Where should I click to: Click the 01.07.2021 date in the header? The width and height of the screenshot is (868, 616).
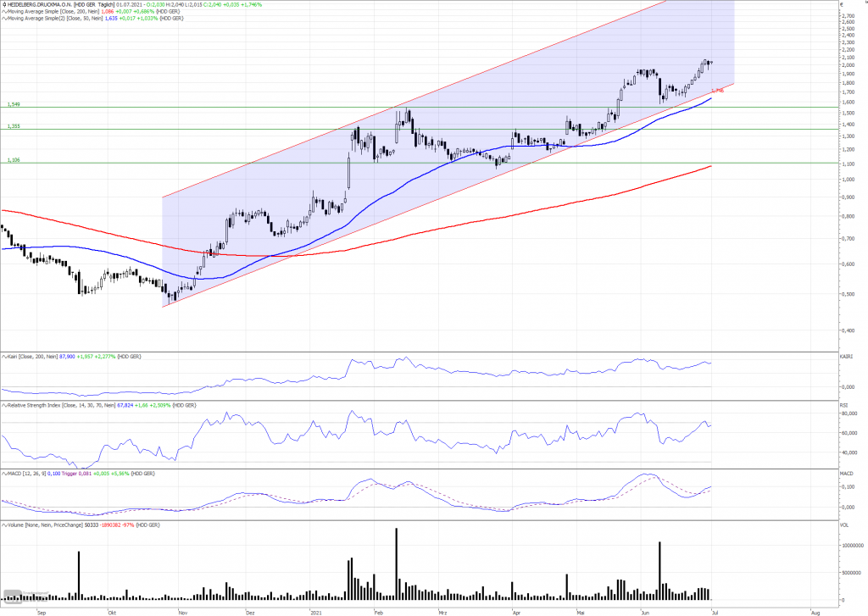[x=129, y=4]
